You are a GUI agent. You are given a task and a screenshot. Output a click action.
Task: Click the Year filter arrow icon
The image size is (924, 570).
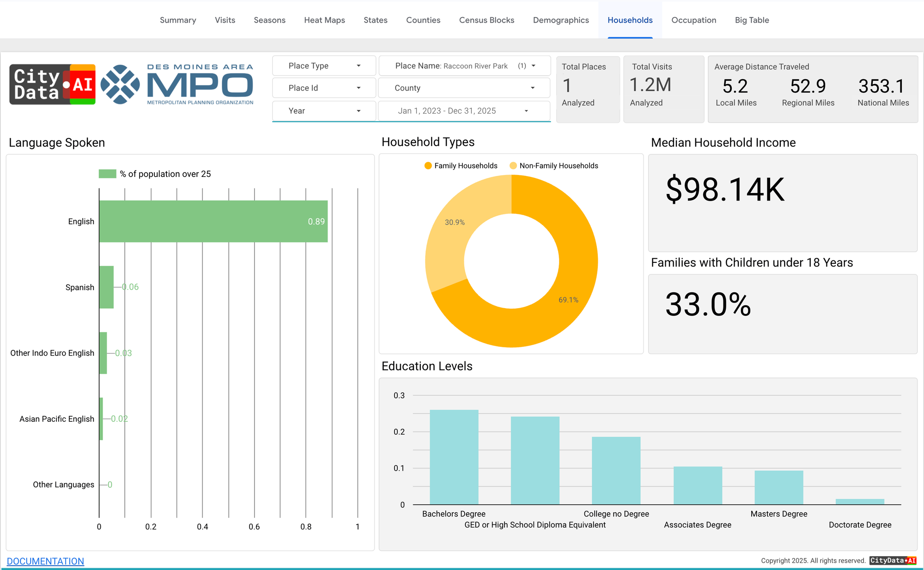(359, 111)
